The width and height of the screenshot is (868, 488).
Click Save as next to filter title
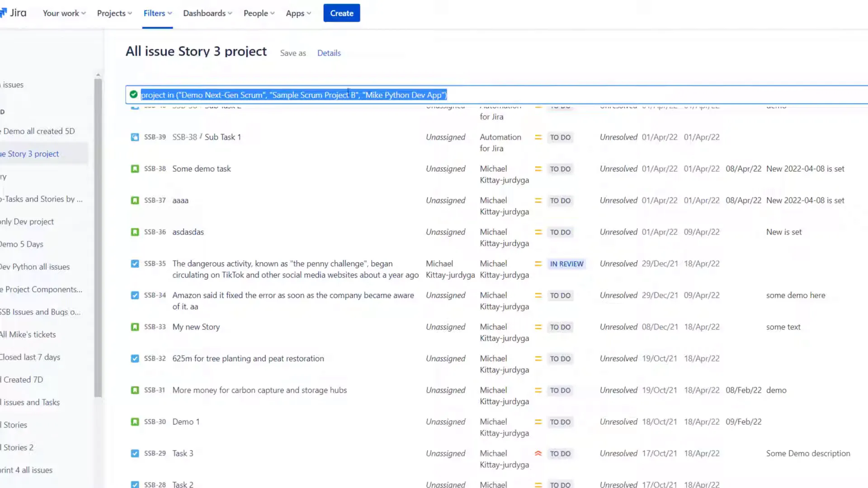point(293,53)
